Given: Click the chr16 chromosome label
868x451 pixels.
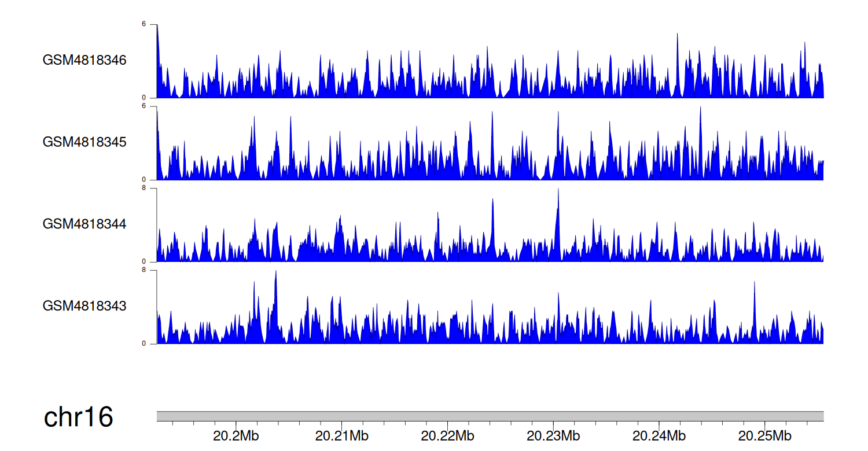Looking at the screenshot, I should point(78,417).
